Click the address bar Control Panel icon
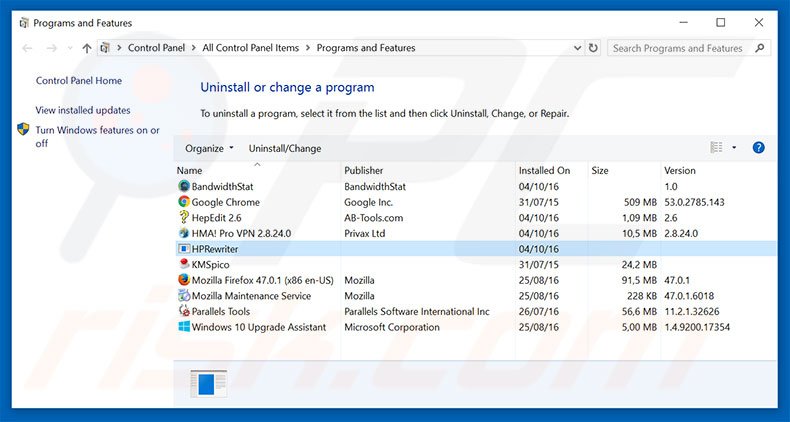The width and height of the screenshot is (790, 422). 105,48
